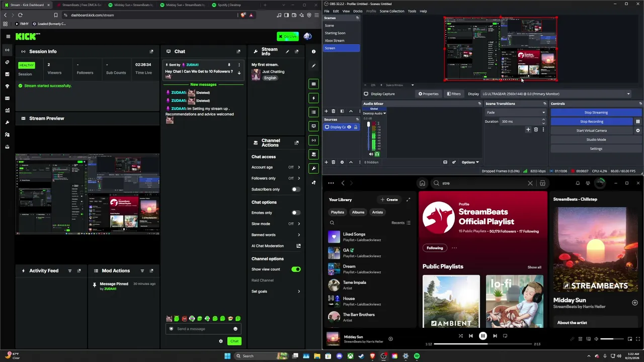Open the Fade transition dropdown

click(516, 113)
